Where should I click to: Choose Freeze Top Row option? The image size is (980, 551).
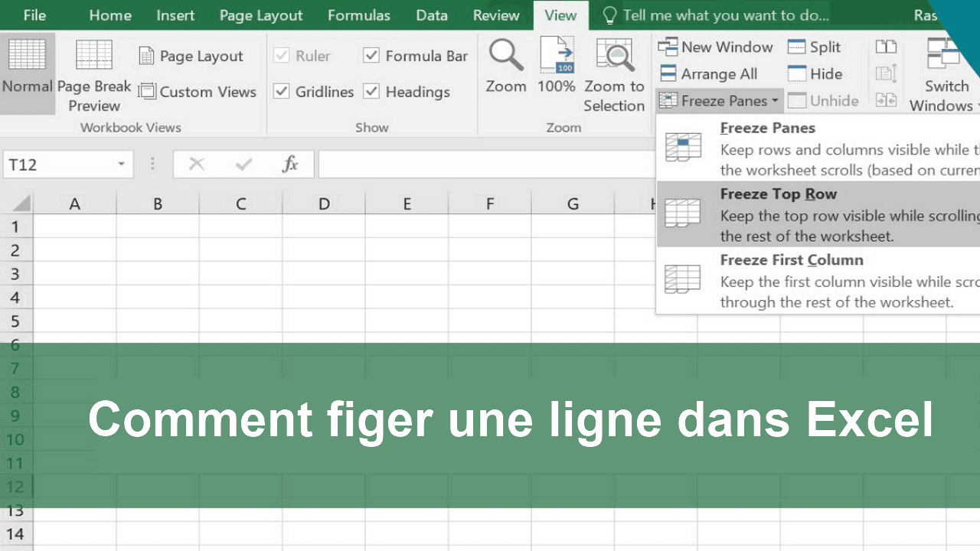[x=818, y=214]
